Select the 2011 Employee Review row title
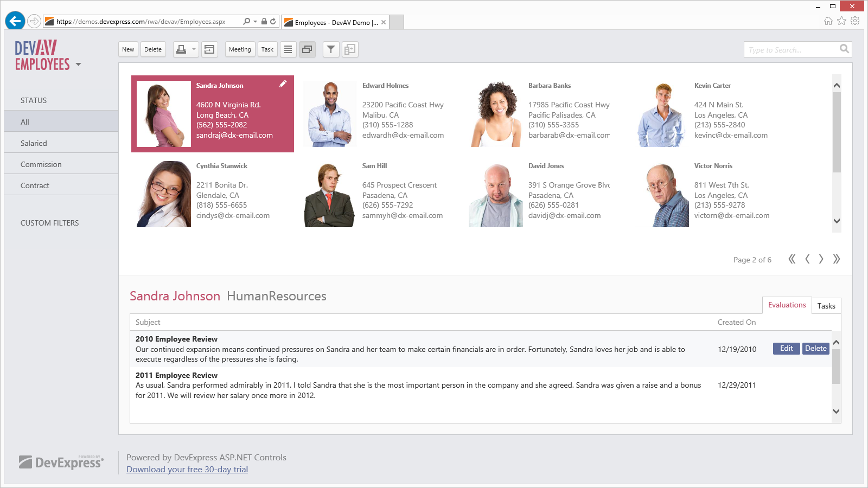 click(x=176, y=375)
